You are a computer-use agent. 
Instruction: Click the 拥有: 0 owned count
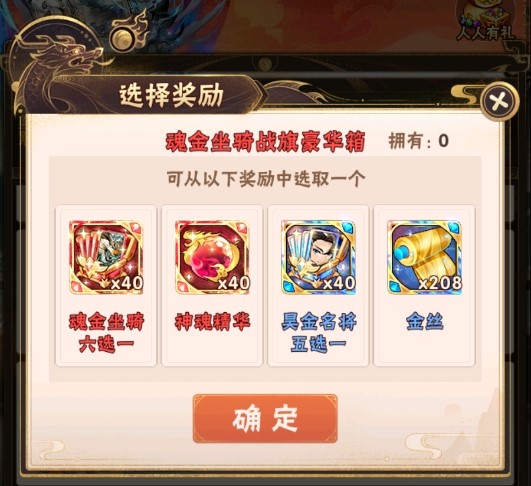coord(419,141)
